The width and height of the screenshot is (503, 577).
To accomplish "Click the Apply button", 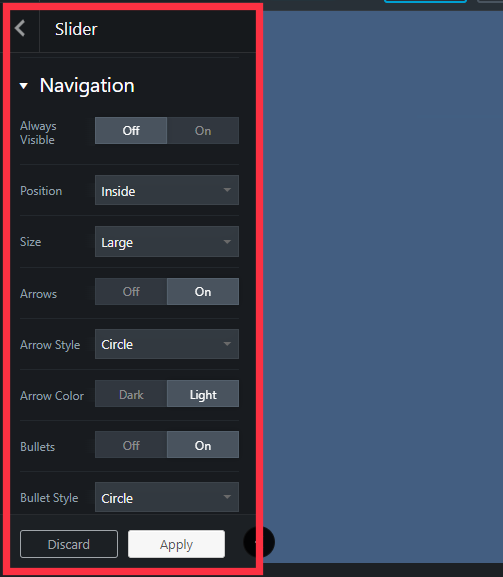I will pos(176,544).
